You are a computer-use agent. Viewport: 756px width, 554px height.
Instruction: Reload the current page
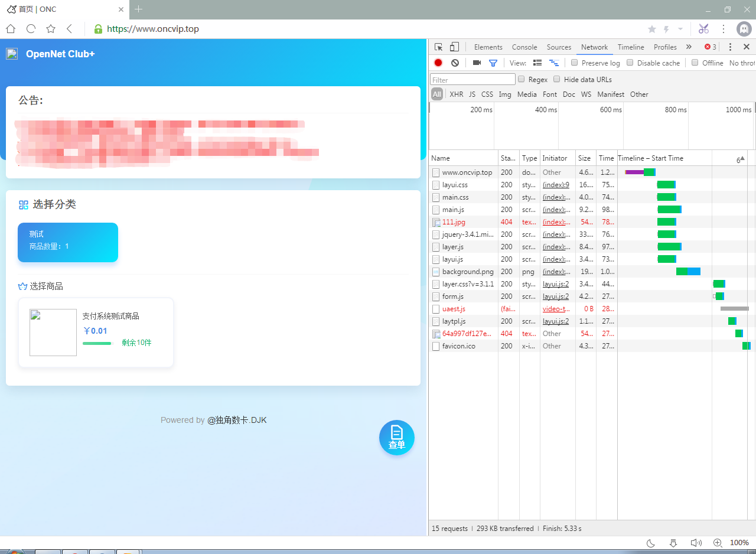pos(31,29)
